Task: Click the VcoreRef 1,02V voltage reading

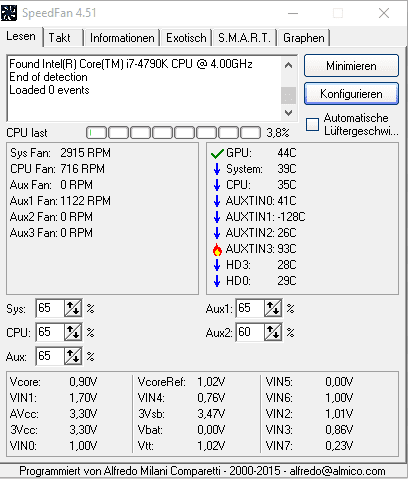Action: [x=181, y=382]
